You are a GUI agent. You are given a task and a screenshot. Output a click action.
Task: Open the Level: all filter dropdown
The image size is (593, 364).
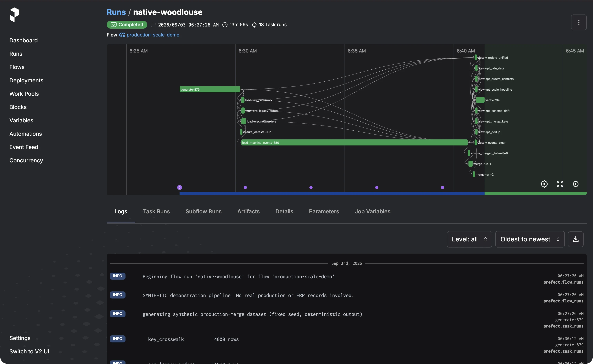469,239
